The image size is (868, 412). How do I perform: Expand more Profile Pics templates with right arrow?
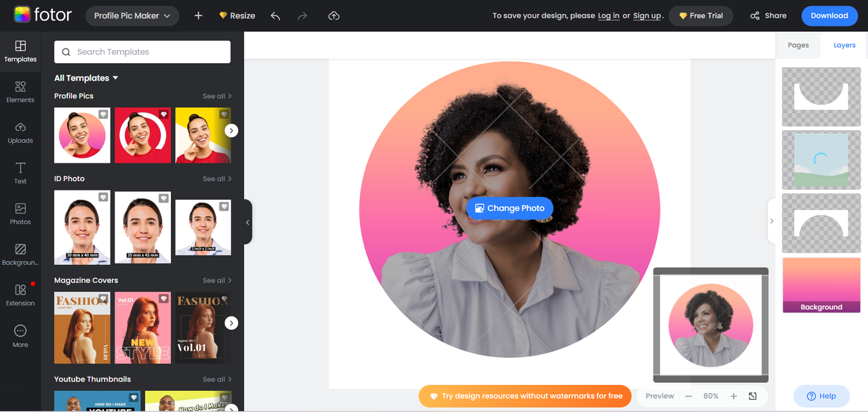(x=231, y=129)
